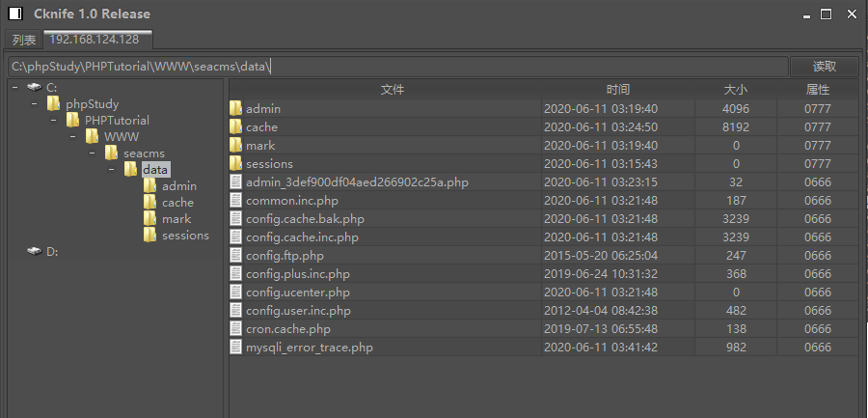Image resolution: width=868 pixels, height=418 pixels.
Task: Click the seacms folder icon in tree
Action: (x=111, y=153)
